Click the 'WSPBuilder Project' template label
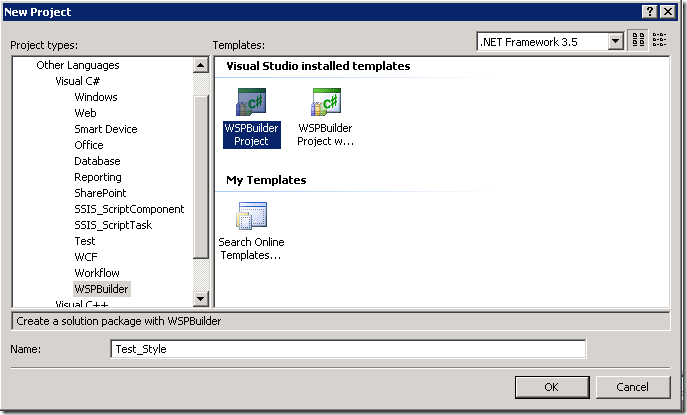The image size is (687, 415). (x=251, y=135)
